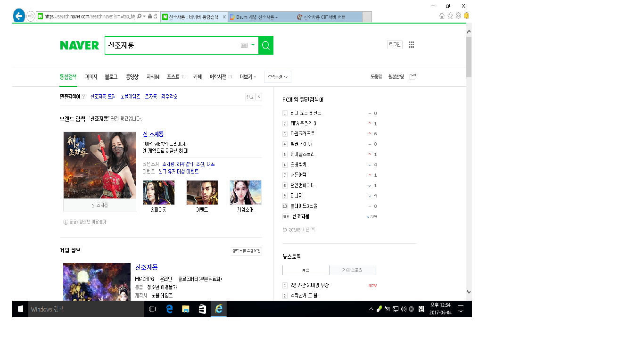Click 서든어택 in the game ranking list

298,175
